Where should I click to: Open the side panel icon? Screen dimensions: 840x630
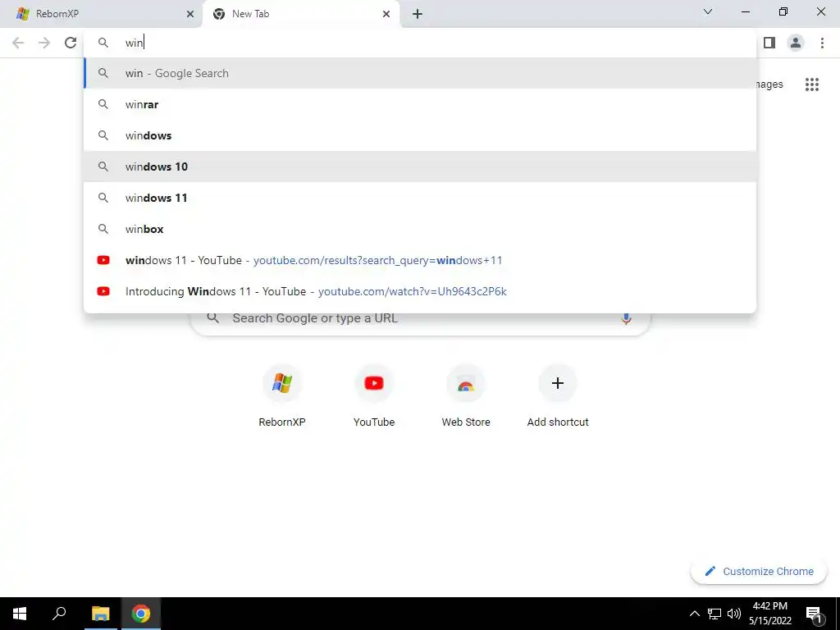769,43
